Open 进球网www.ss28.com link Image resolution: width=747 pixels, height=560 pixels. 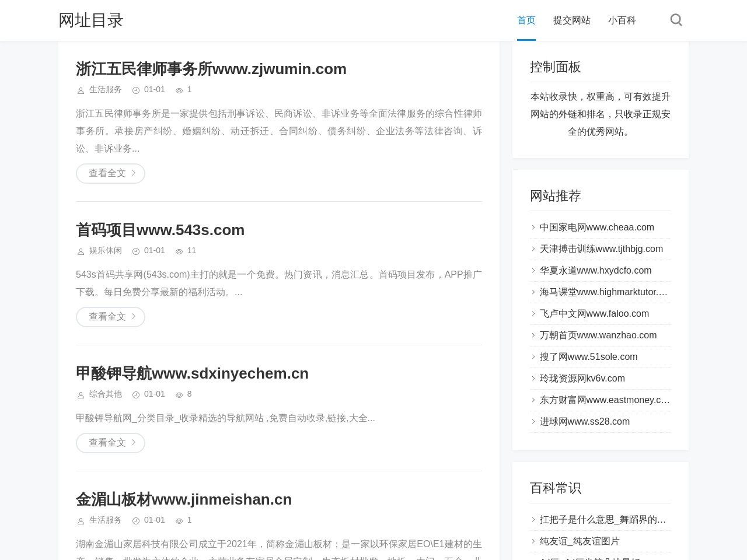coord(584,422)
